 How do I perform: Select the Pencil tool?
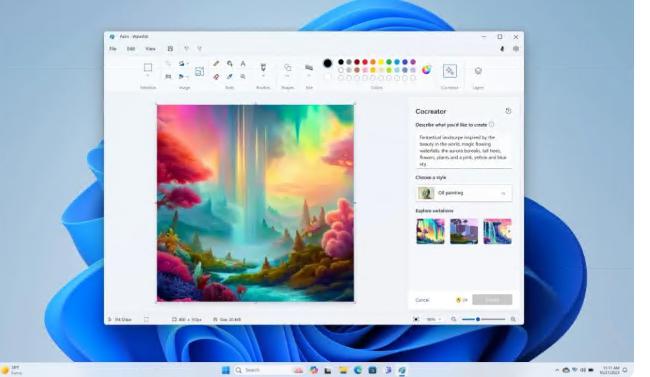point(216,63)
